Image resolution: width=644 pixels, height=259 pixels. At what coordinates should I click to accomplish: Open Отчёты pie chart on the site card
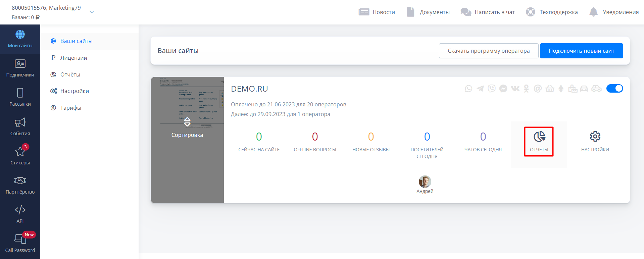(x=539, y=137)
